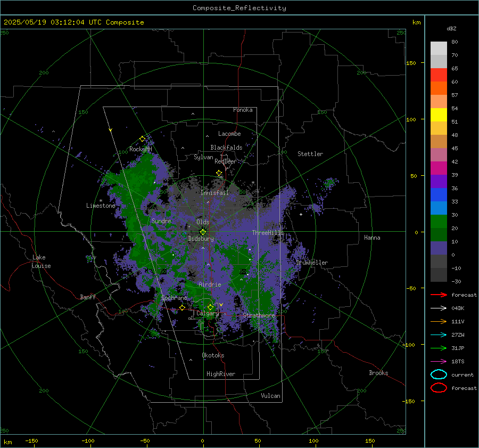
Task: Click the white plus marker east of ThreeHills
Action: click(x=301, y=214)
